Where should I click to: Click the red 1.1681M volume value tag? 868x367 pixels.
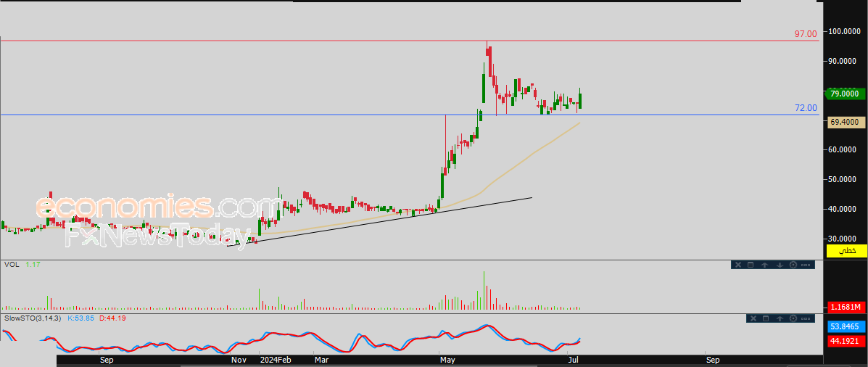846,307
